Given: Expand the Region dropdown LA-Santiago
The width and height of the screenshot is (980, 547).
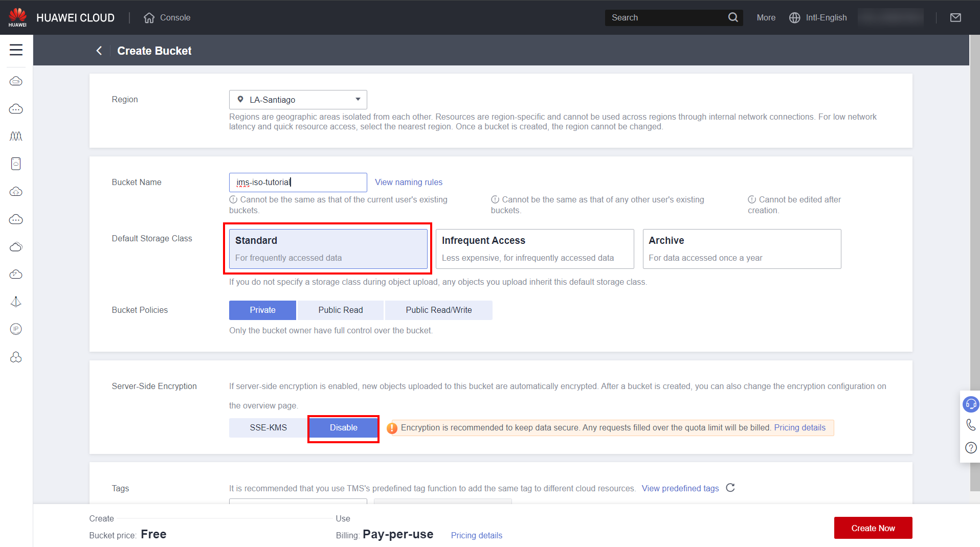Looking at the screenshot, I should [298, 100].
